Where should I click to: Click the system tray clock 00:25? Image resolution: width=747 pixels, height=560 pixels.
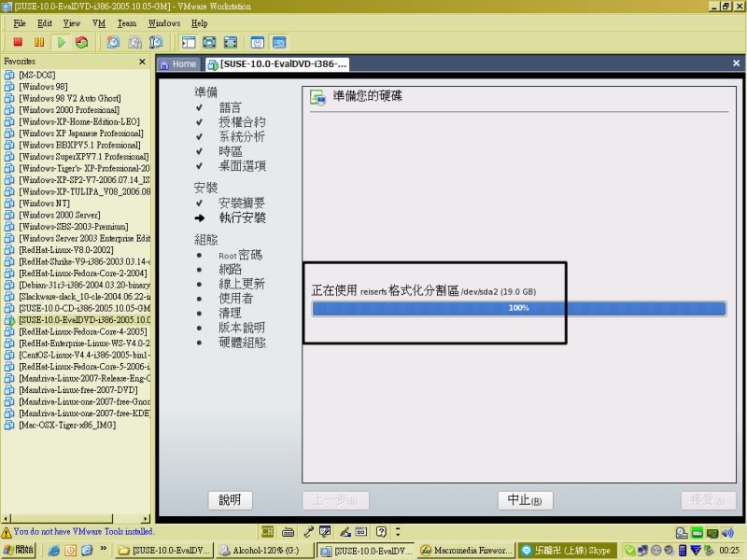(x=729, y=551)
